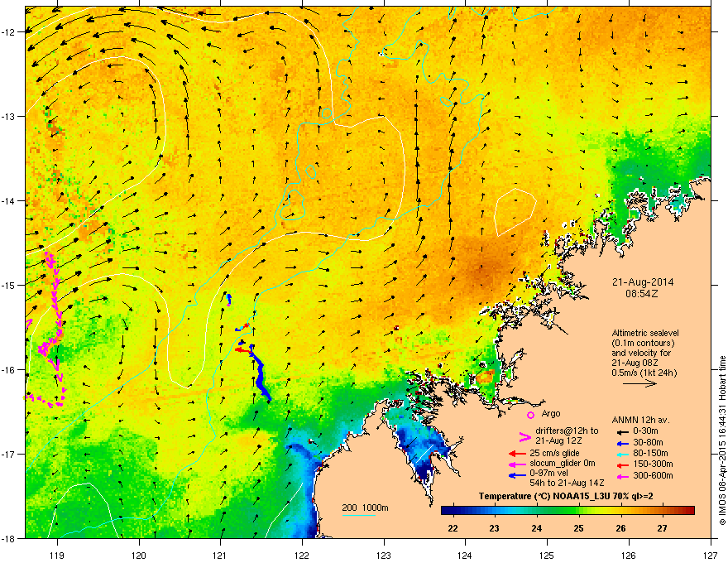Image resolution: width=728 pixels, height=563 pixels.
Task: Click the magenta Argo circle legend symbol
Action: [x=530, y=415]
